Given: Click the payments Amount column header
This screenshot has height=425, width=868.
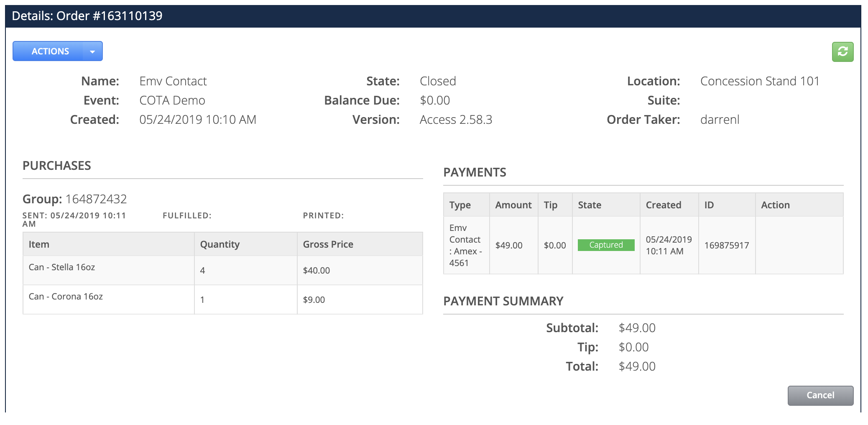Looking at the screenshot, I should point(514,205).
